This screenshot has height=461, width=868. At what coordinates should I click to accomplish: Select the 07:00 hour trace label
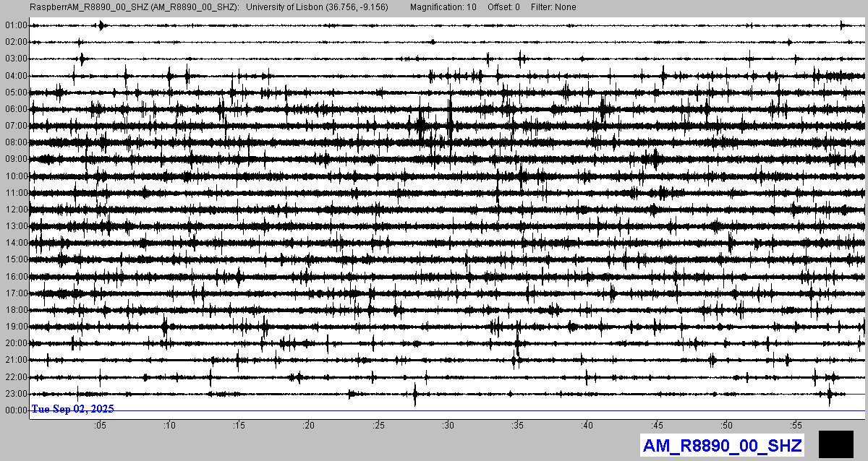coord(15,126)
